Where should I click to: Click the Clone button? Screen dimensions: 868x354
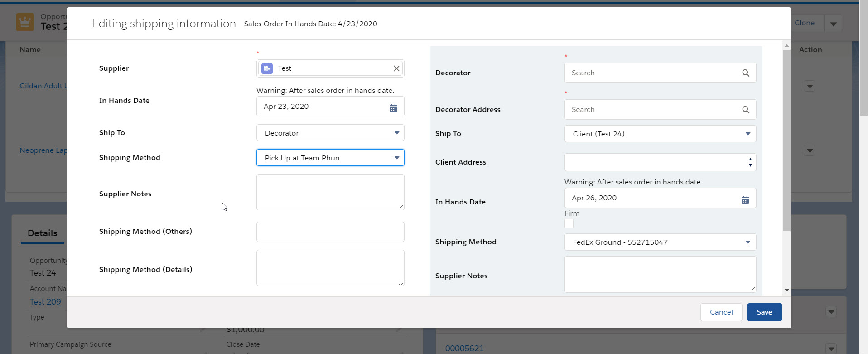[805, 23]
